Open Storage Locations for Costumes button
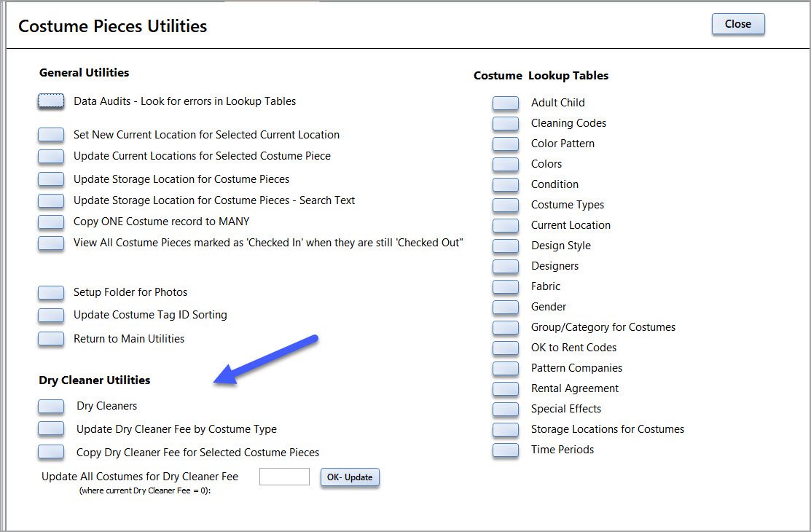 [x=505, y=429]
